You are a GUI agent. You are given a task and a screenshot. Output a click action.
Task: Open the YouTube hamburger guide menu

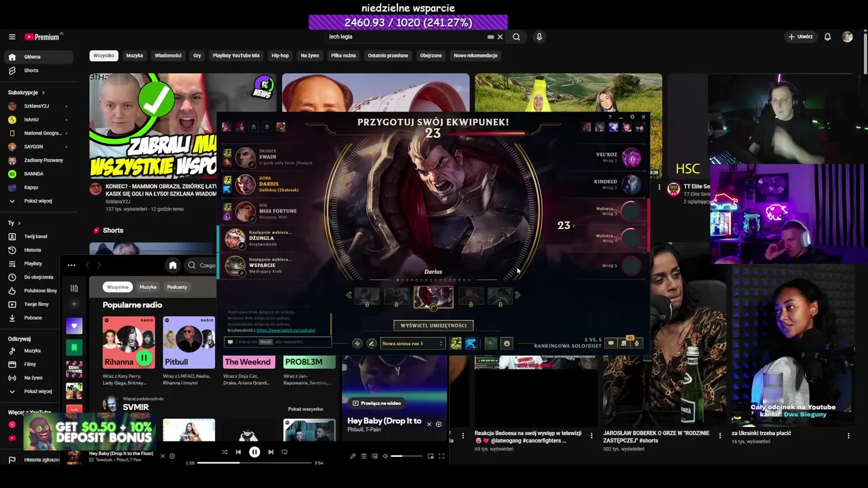pyautogui.click(x=12, y=37)
